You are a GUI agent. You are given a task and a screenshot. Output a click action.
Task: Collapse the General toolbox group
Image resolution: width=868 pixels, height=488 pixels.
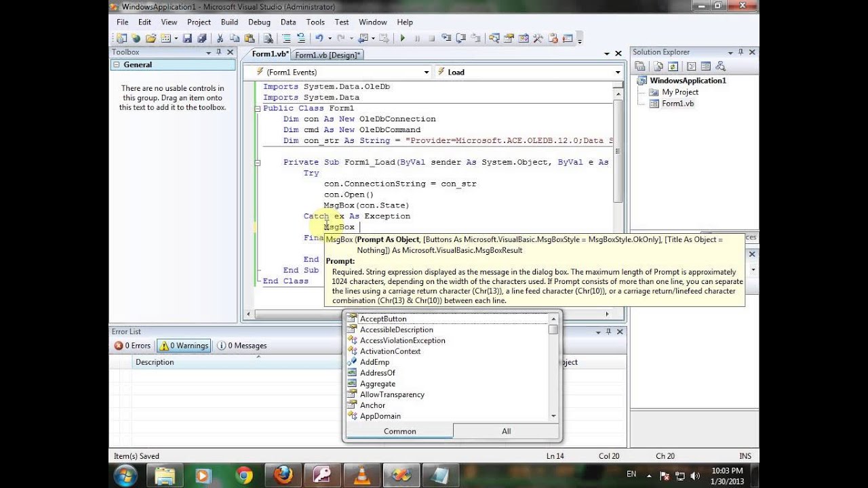pos(117,65)
